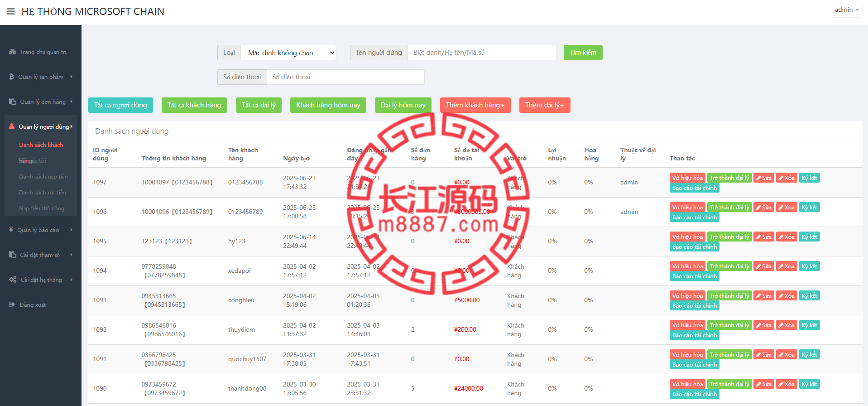Collapse Quản lý người dùng menu
This screenshot has width=868, height=406.
41,127
